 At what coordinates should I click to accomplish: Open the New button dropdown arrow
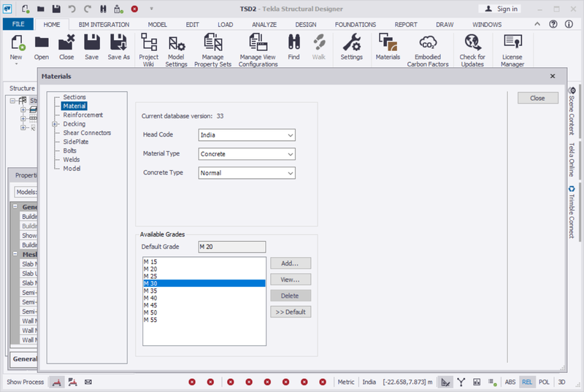(x=16, y=64)
